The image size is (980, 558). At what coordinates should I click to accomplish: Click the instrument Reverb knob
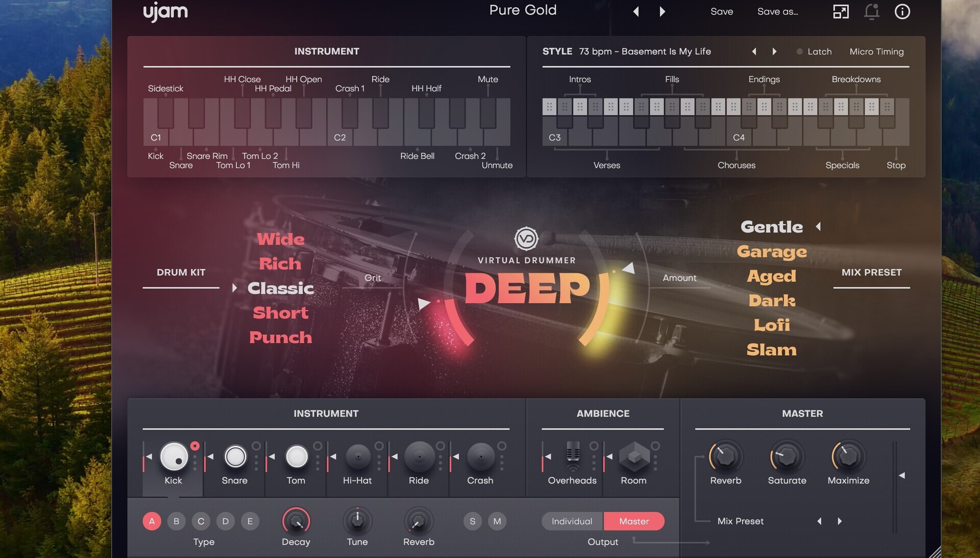tap(419, 521)
